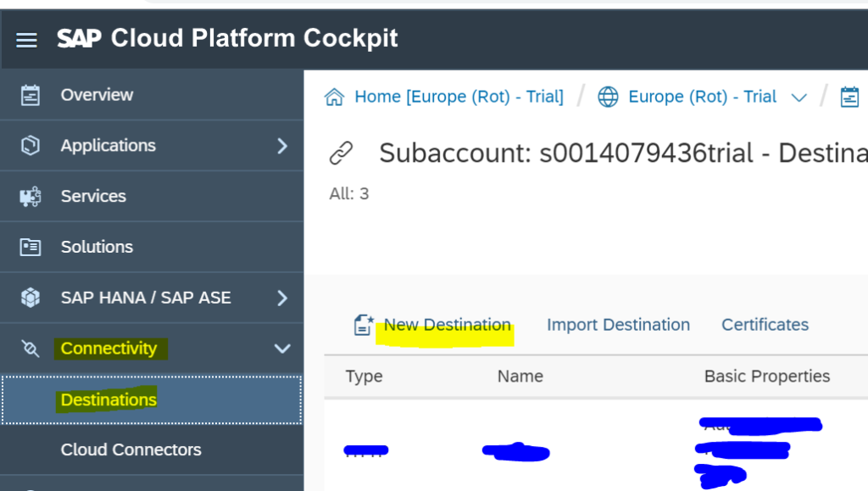Select Applications in the sidebar
868x491 pixels.
(151, 146)
